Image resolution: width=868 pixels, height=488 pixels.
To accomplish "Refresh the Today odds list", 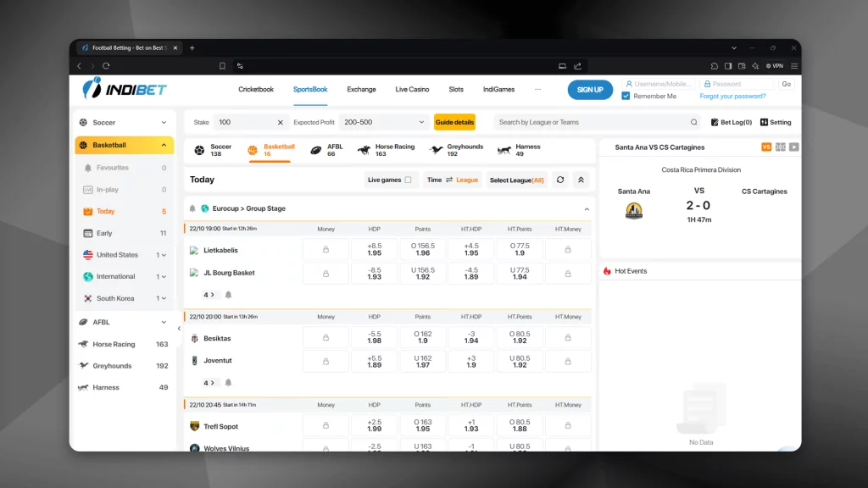I will click(560, 180).
